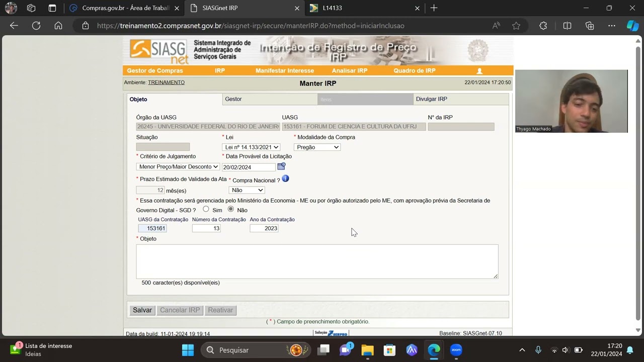The image size is (644, 362).
Task: Click the read aloud icon in address bar
Action: pyautogui.click(x=496, y=26)
